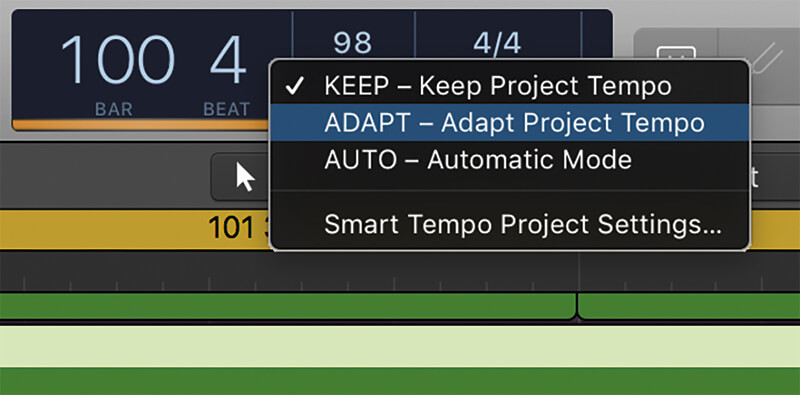Select the long green region on the left

pyautogui.click(x=288, y=306)
